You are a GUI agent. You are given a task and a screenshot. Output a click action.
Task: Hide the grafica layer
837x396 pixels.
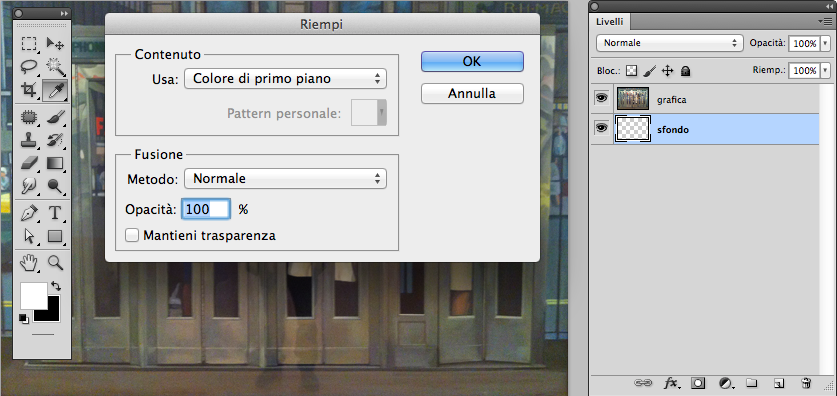coord(602,98)
